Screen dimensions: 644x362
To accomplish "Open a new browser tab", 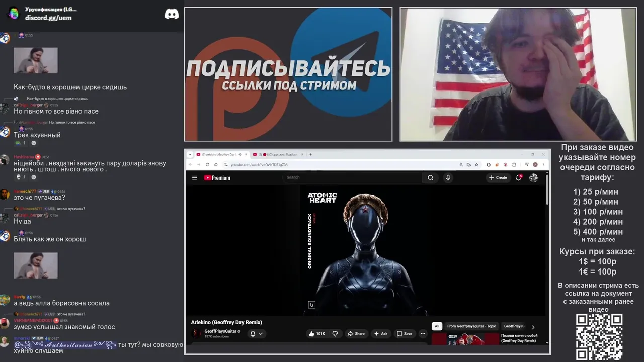I will 310,154.
